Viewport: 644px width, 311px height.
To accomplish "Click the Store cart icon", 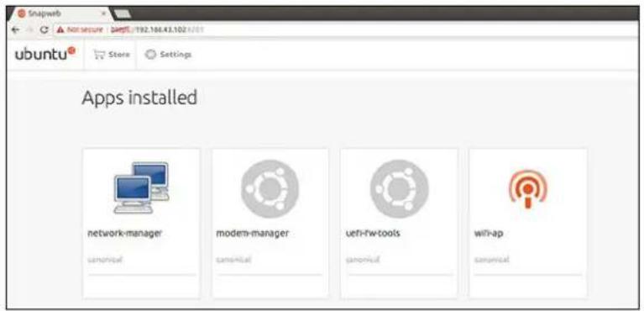I will pos(99,55).
